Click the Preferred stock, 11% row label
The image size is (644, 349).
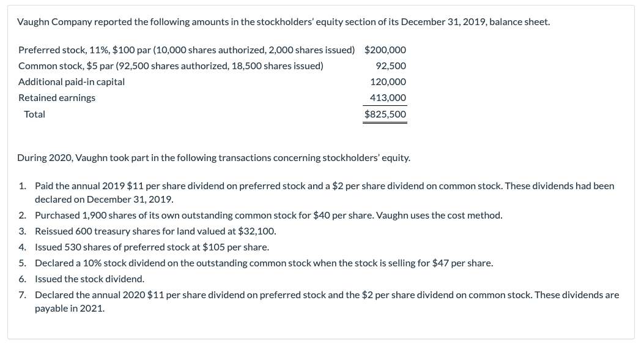tap(187, 50)
